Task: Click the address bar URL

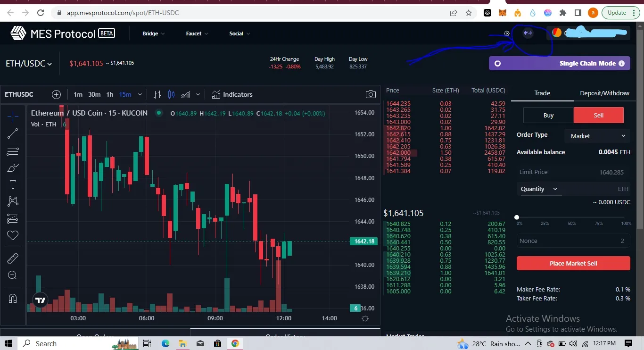Action: 123,13
